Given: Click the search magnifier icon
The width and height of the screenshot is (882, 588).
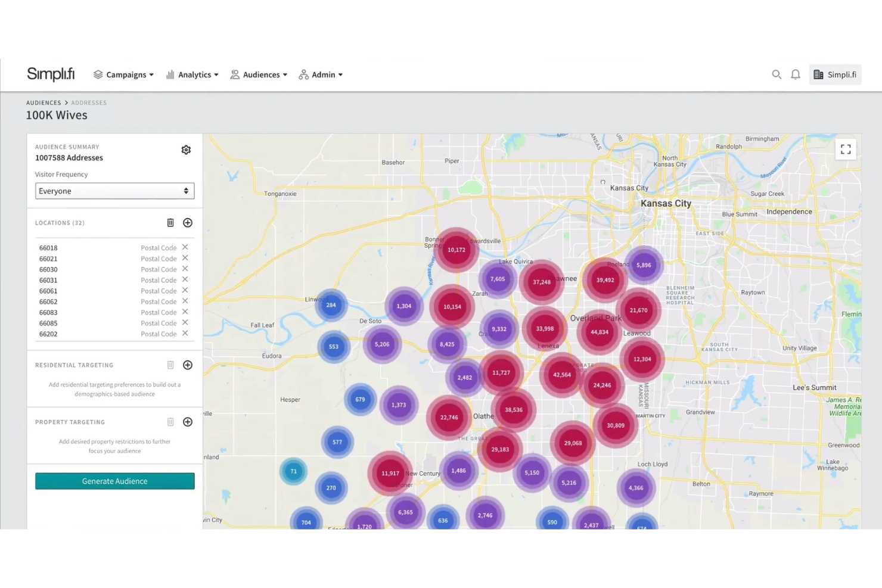Looking at the screenshot, I should [777, 74].
